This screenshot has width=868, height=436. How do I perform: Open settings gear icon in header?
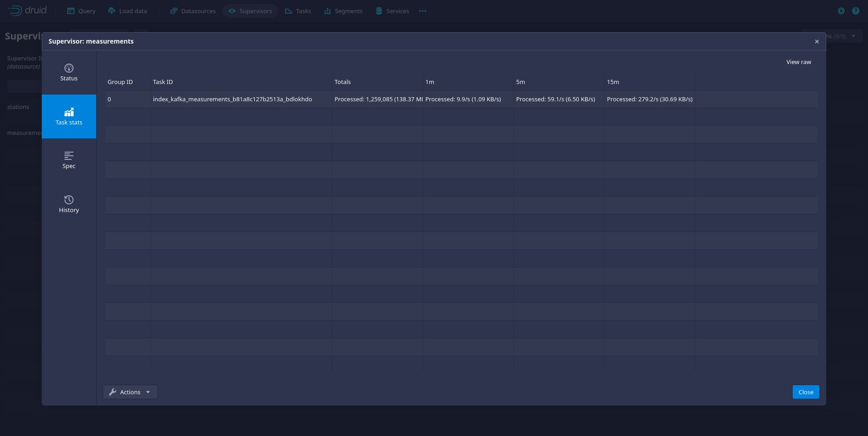point(841,11)
